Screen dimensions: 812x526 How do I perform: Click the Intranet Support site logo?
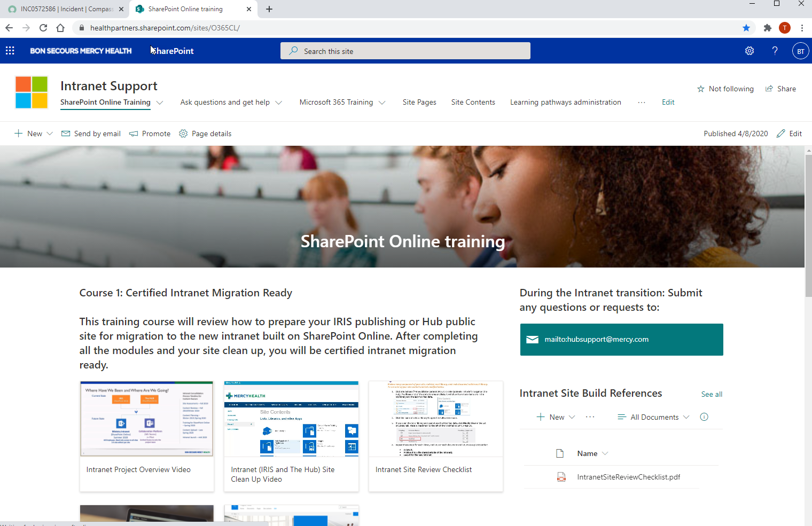coord(32,92)
